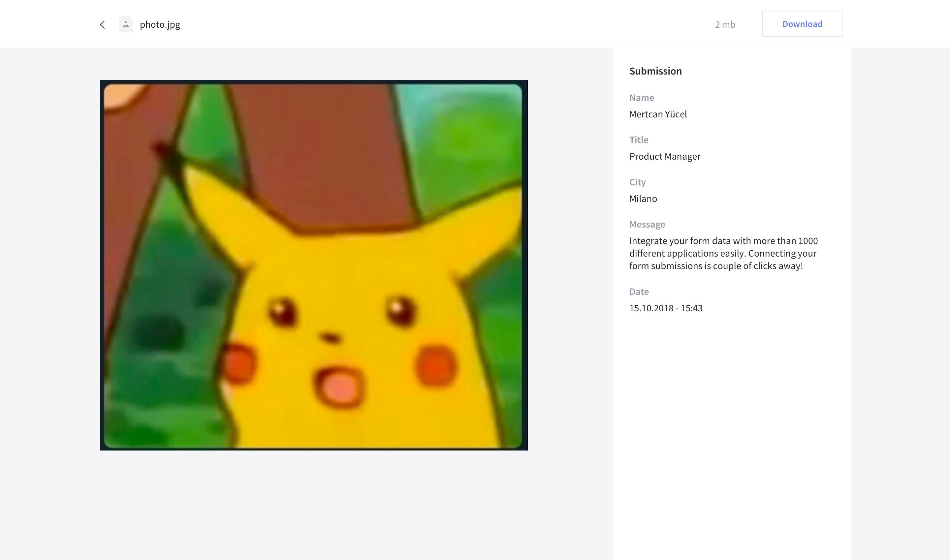950x560 pixels.
Task: Click the Title field label
Action: click(639, 140)
